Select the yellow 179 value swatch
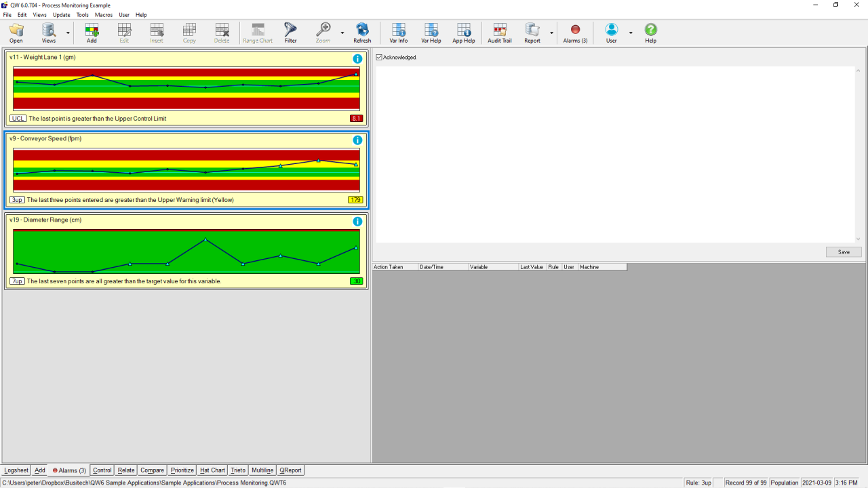 click(x=355, y=200)
